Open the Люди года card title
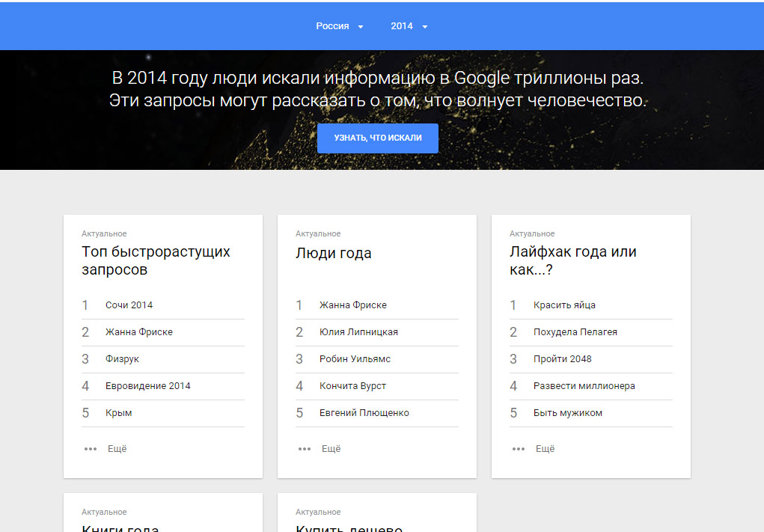 pyautogui.click(x=333, y=254)
